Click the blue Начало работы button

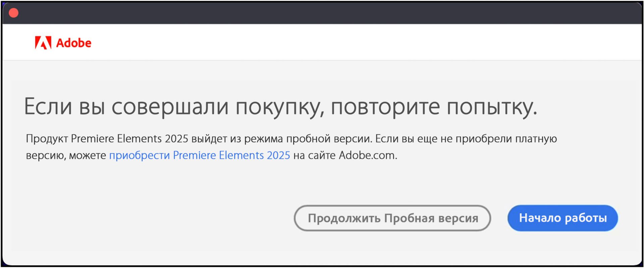point(563,218)
